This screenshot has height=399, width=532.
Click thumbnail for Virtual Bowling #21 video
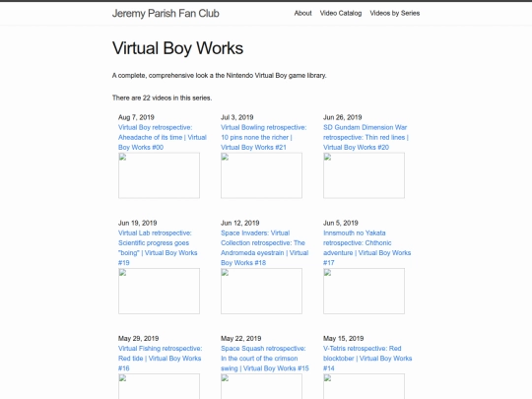pos(261,175)
